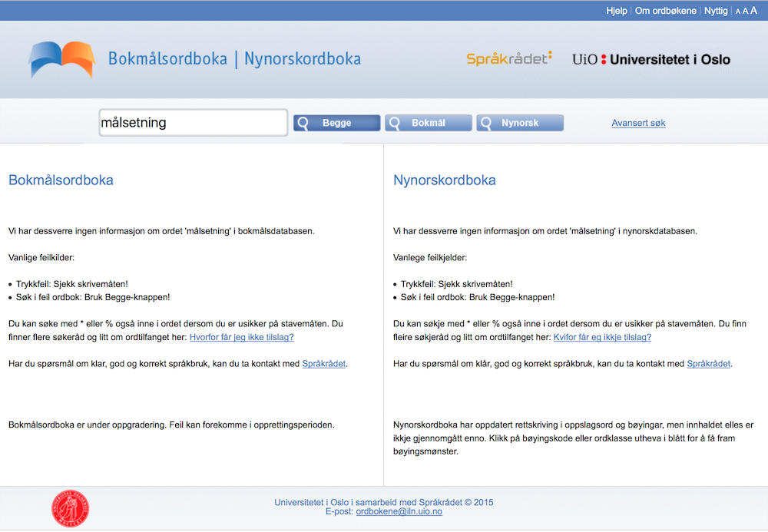Open 'Hvorfor får jeg ikke tilslag?' link

pyautogui.click(x=241, y=337)
